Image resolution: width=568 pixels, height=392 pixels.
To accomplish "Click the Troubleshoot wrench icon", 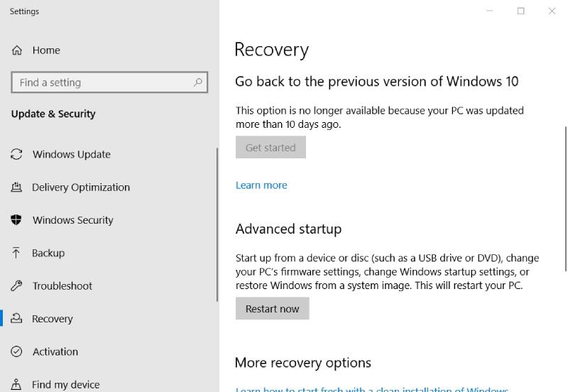I will [16, 286].
